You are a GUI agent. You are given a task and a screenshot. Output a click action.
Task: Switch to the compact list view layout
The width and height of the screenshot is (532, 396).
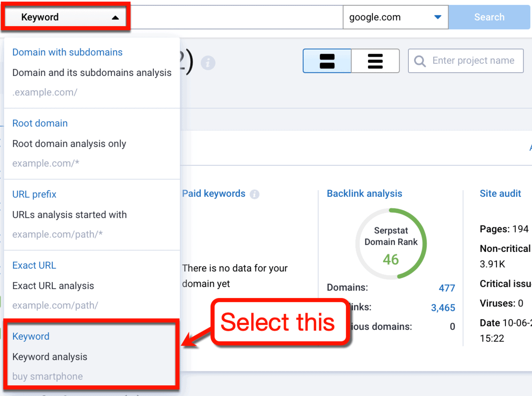point(375,61)
